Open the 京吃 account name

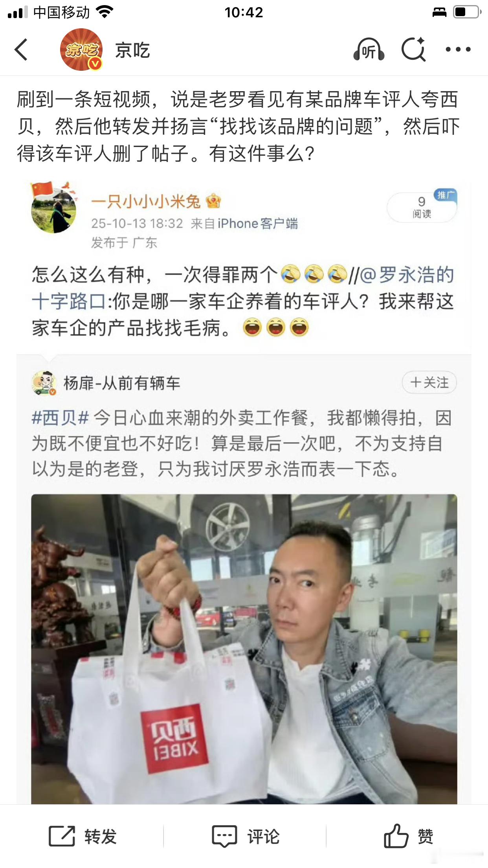132,50
